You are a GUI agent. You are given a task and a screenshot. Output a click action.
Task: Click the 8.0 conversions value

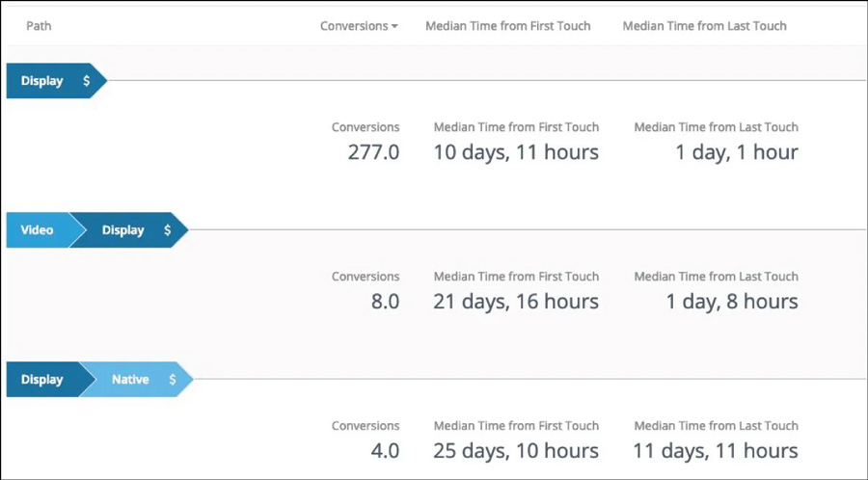pyautogui.click(x=384, y=302)
